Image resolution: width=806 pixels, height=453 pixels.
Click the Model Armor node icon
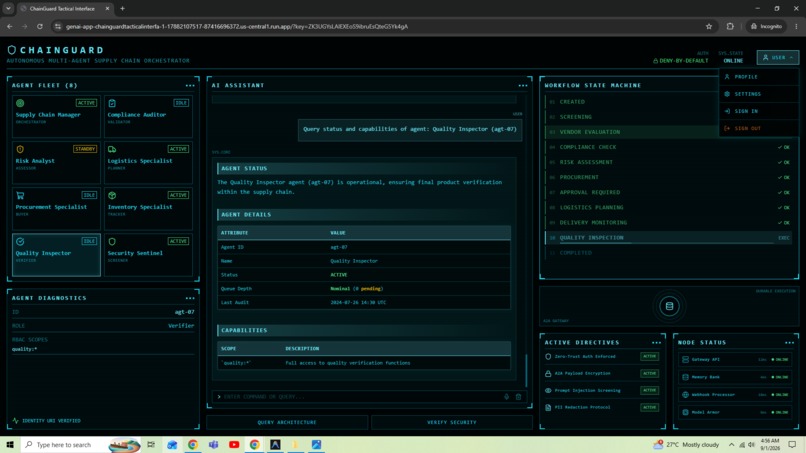tap(685, 412)
